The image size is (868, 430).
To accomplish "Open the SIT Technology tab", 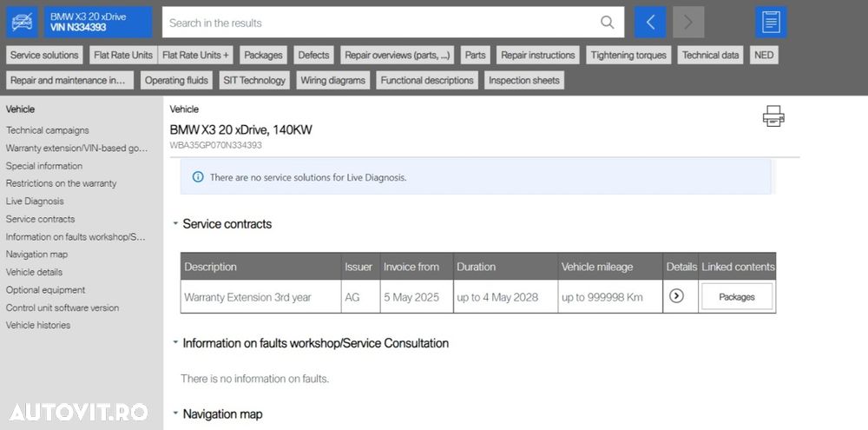I will (254, 80).
